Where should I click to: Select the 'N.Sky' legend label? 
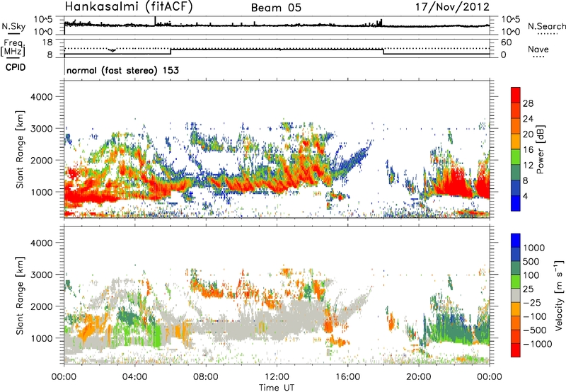(13, 26)
